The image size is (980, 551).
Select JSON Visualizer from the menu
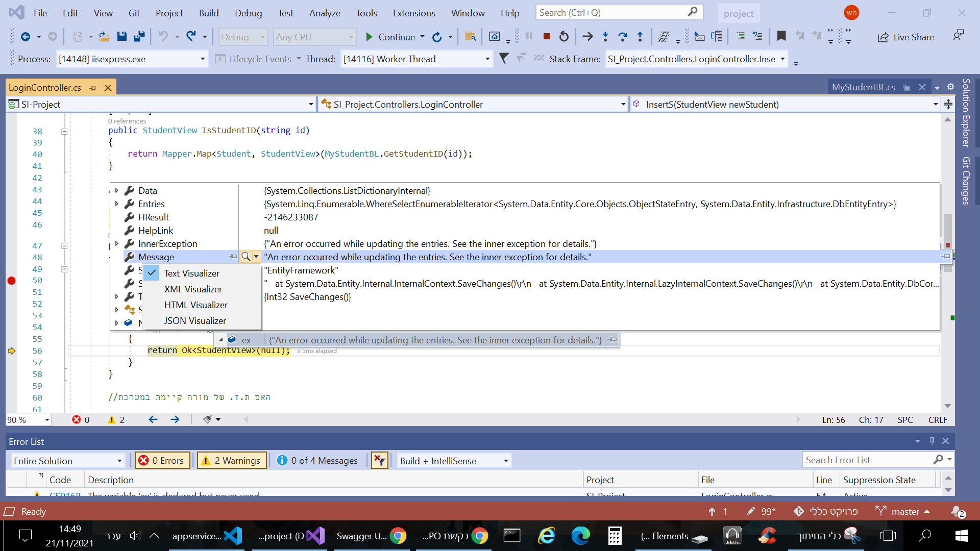[195, 321]
